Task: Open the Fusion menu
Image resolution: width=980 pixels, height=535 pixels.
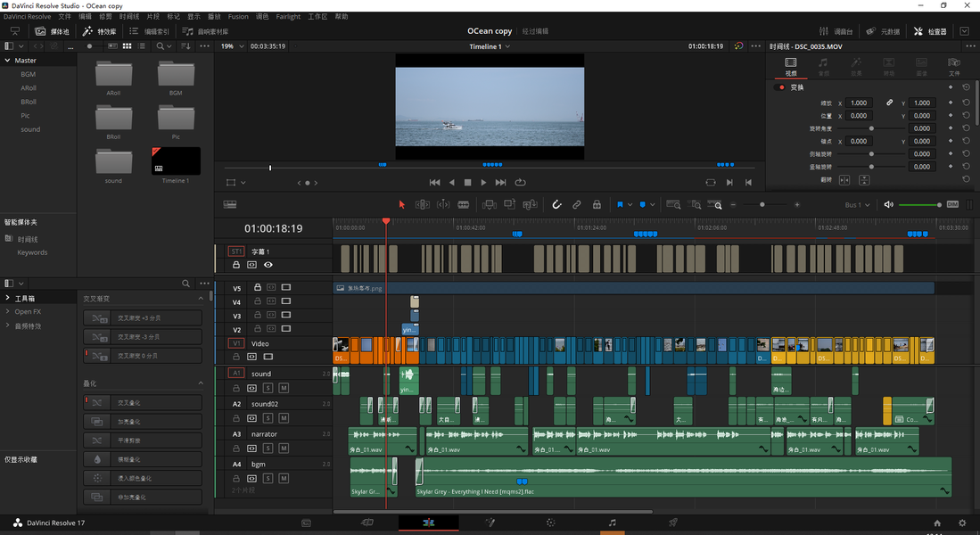Action: (238, 16)
